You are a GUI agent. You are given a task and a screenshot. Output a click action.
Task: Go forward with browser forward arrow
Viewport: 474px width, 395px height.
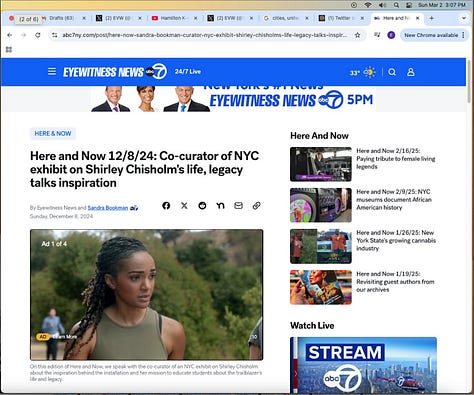(24, 35)
